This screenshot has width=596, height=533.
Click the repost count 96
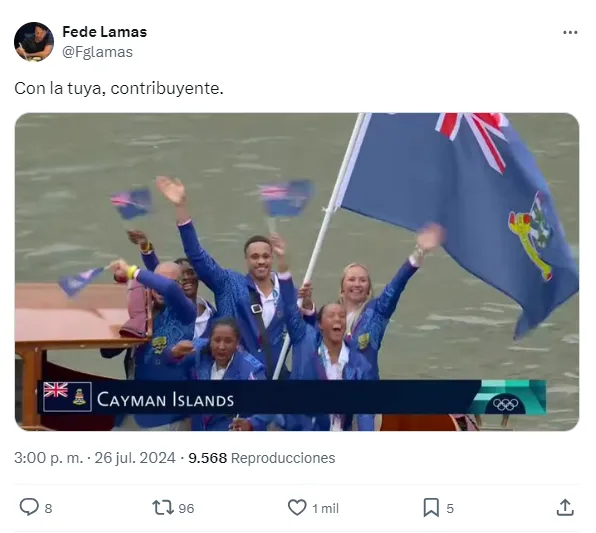tap(186, 508)
